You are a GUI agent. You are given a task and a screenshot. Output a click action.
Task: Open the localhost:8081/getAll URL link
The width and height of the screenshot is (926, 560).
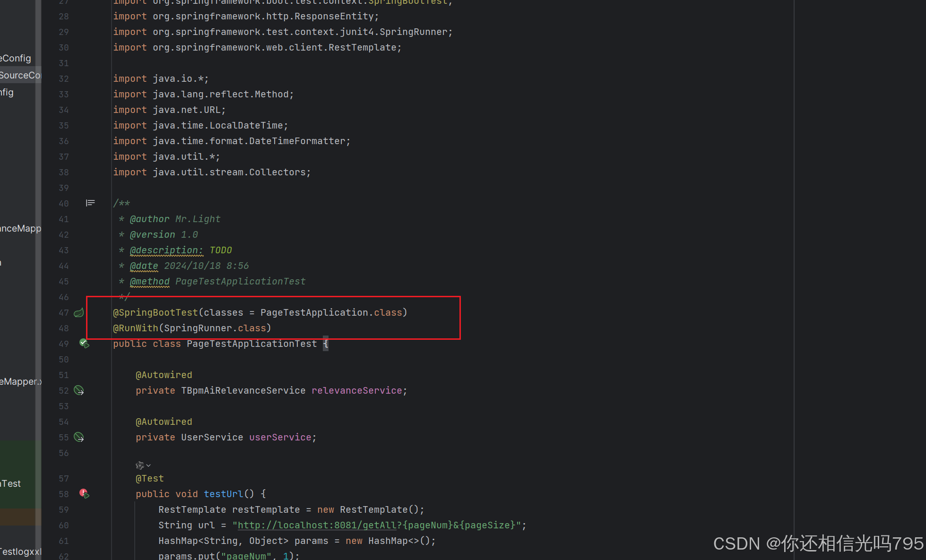pos(317,525)
